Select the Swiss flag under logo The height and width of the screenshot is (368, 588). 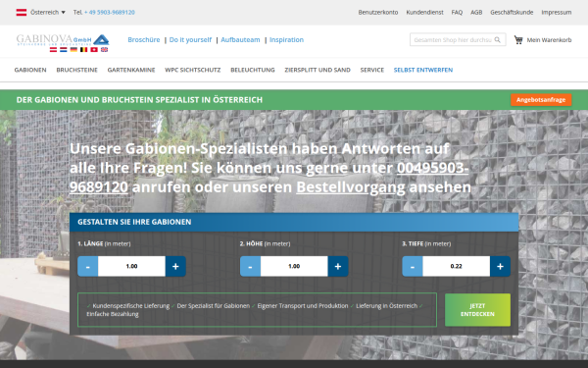point(94,50)
